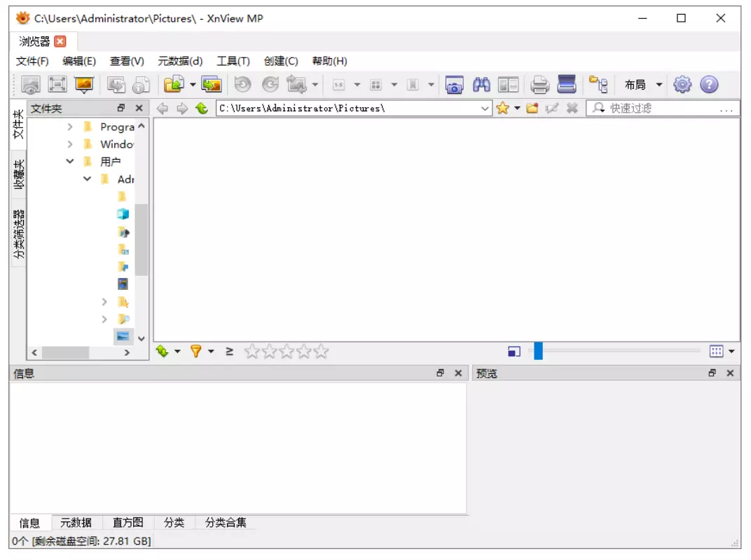Start the slideshow from the toolbar
Screen dimensions: 751x560
[84, 85]
